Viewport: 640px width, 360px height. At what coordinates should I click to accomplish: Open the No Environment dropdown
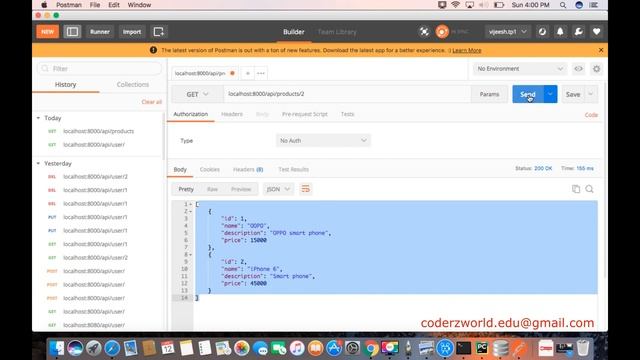pos(520,69)
